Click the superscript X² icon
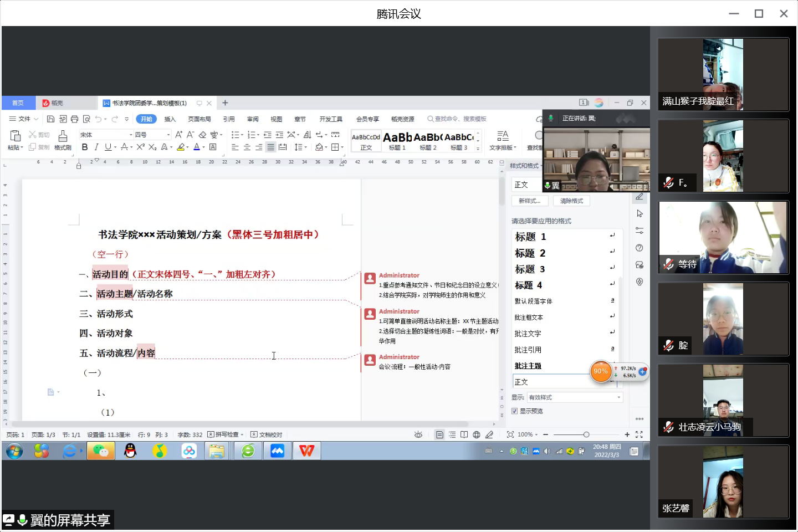Viewport: 798px width, 532px height. pyautogui.click(x=140, y=147)
